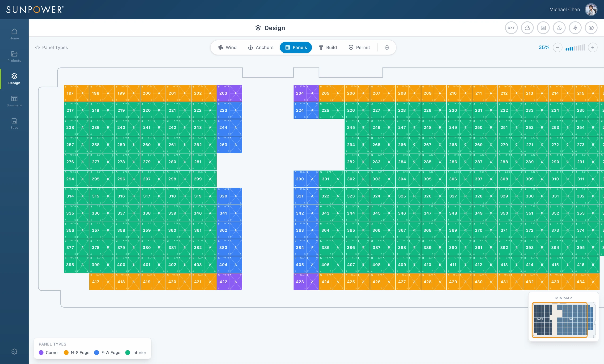Select E-W edge panel 300
Screen dimensions: 604x364
point(306,179)
